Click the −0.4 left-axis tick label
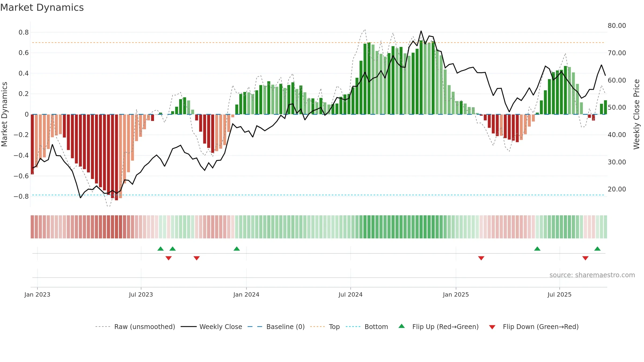This screenshot has width=644, height=362. [21, 156]
